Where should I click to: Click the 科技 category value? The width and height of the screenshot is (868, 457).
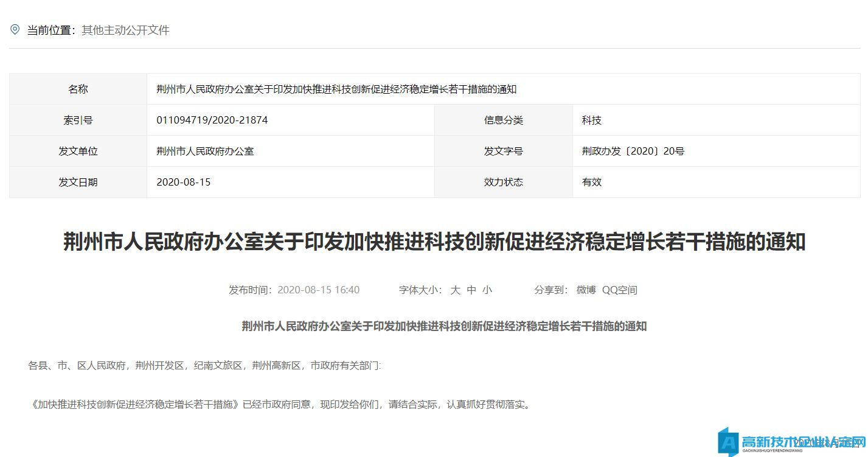(x=591, y=120)
